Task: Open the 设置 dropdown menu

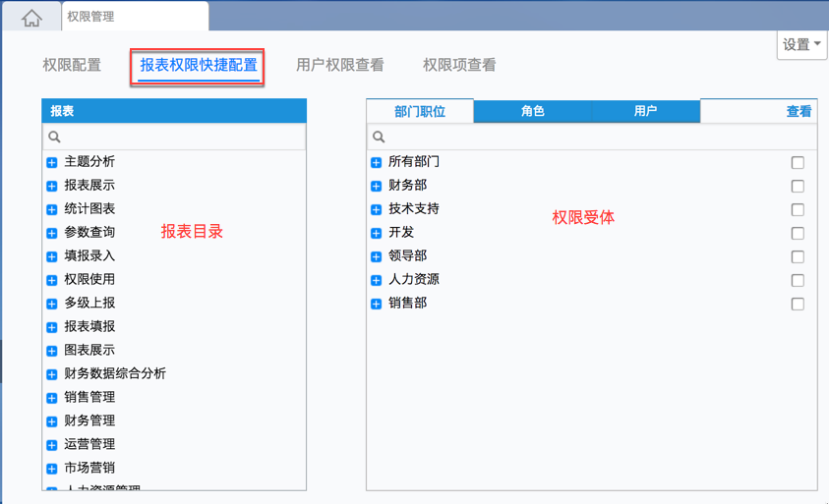Action: pos(801,44)
